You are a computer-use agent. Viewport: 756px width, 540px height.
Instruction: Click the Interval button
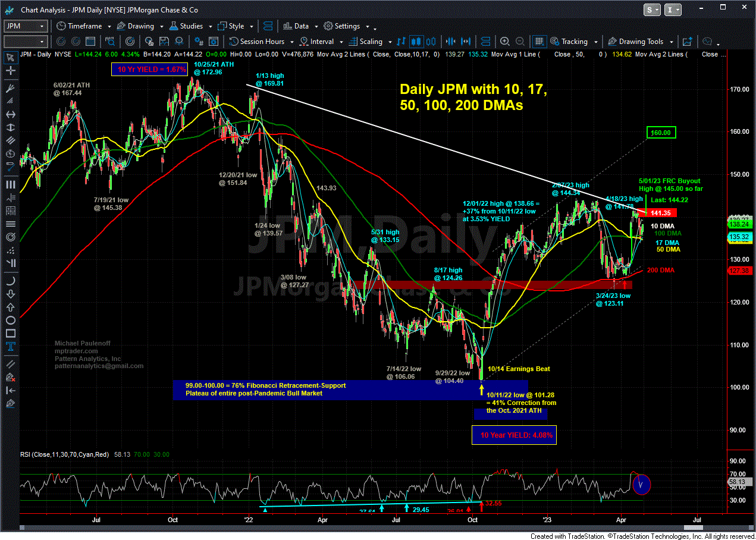coord(317,42)
